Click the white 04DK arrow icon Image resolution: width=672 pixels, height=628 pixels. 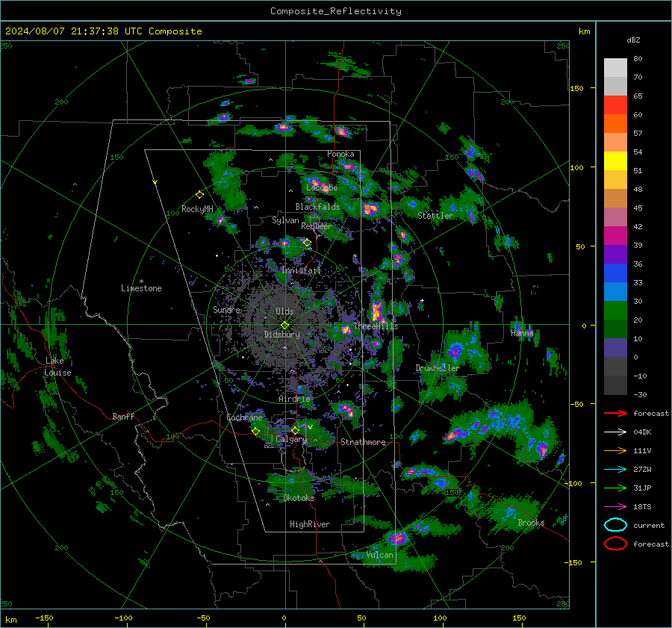pos(615,432)
